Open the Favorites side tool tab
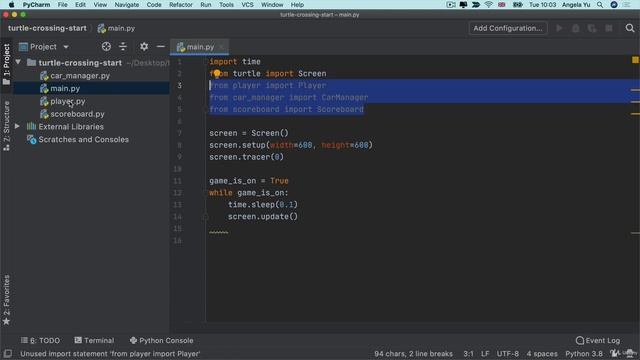Screen dimensions: 640x360 click(x=7, y=300)
